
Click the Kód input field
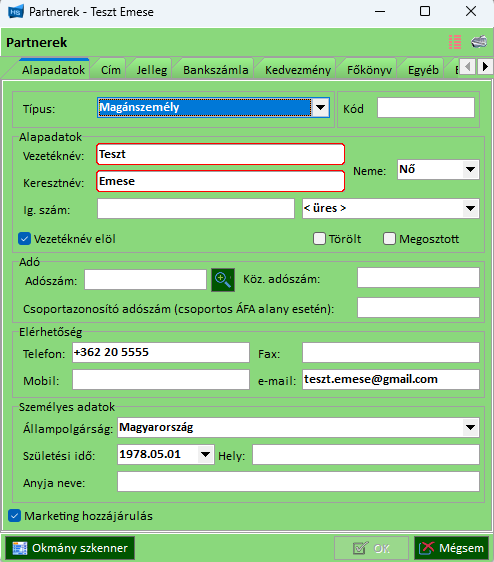(x=426, y=108)
